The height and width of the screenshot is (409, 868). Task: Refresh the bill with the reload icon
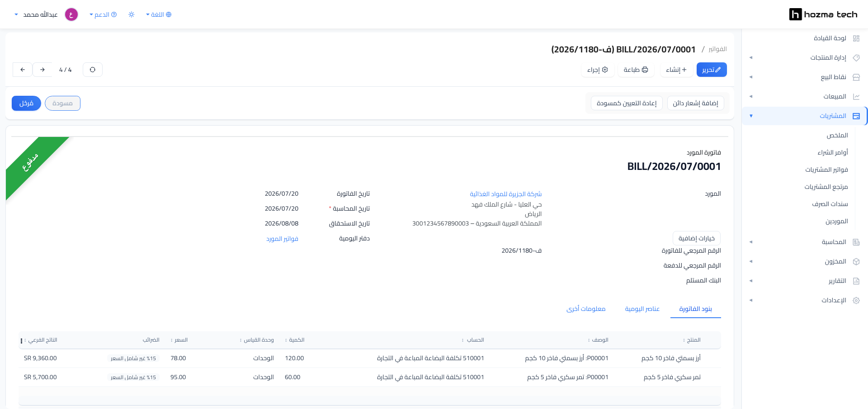tap(93, 70)
